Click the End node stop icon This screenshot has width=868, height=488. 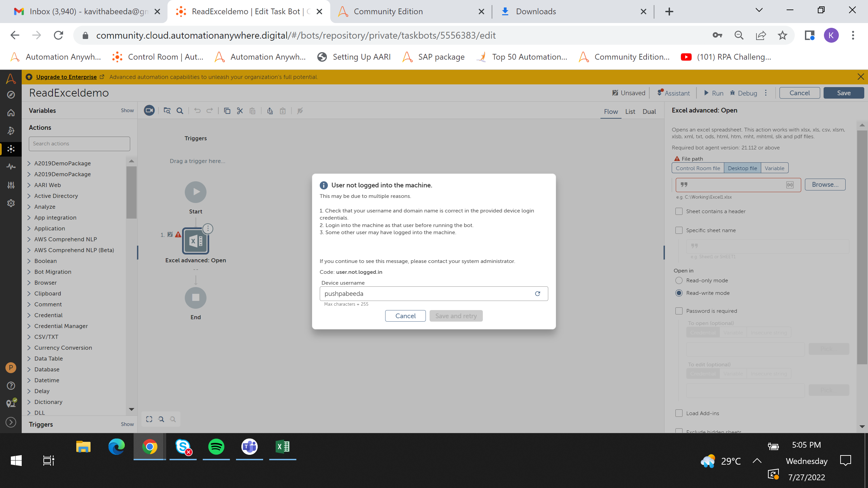pyautogui.click(x=196, y=298)
